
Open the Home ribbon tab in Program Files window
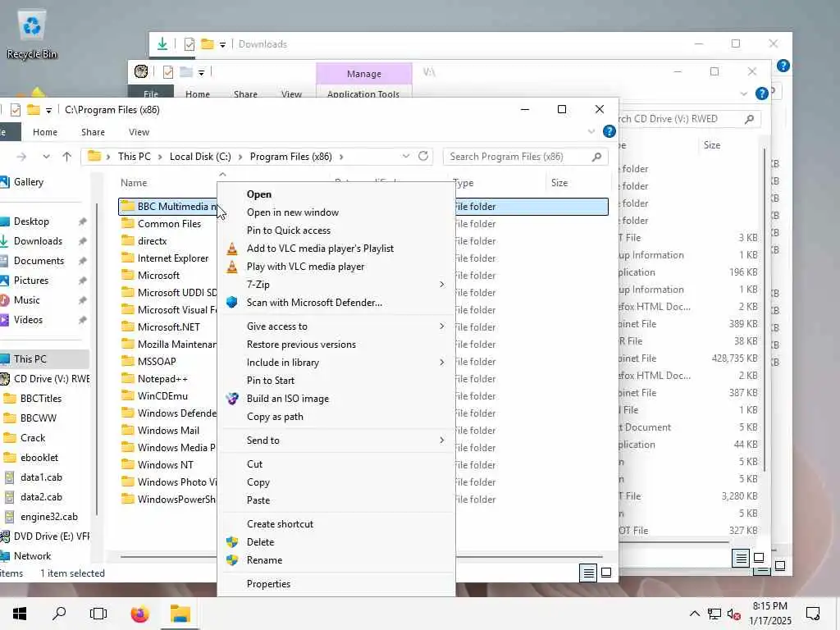click(x=45, y=132)
